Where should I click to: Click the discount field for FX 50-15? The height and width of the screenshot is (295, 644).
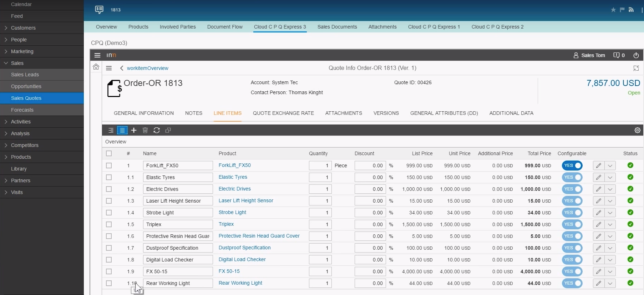370,271
